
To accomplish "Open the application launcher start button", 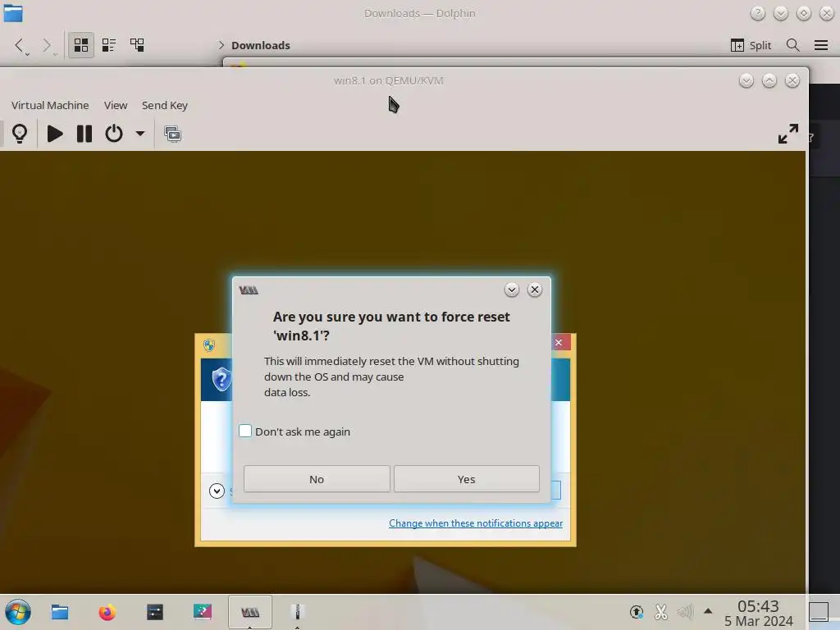I will 18,612.
